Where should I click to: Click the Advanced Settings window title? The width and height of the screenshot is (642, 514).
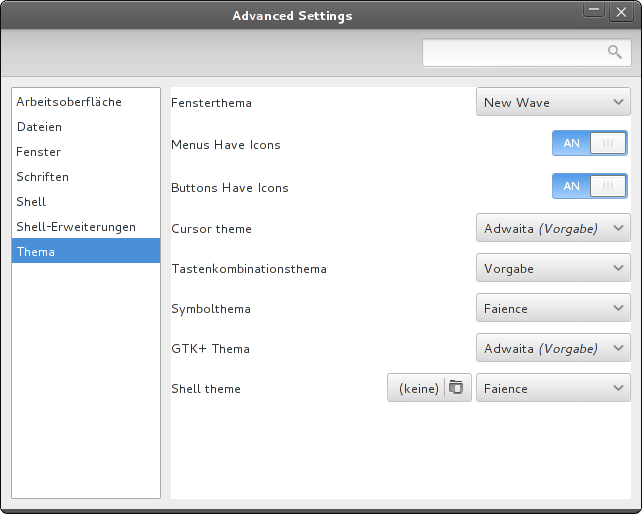pyautogui.click(x=292, y=16)
